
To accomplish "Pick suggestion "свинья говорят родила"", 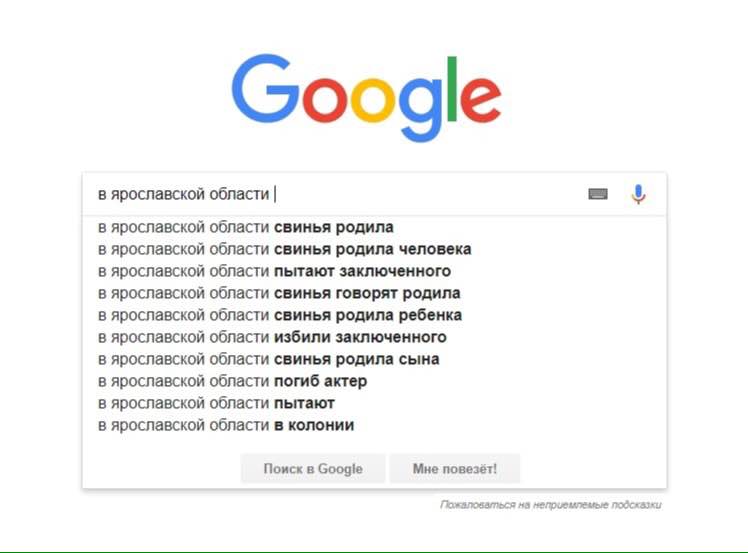I will tap(374, 293).
